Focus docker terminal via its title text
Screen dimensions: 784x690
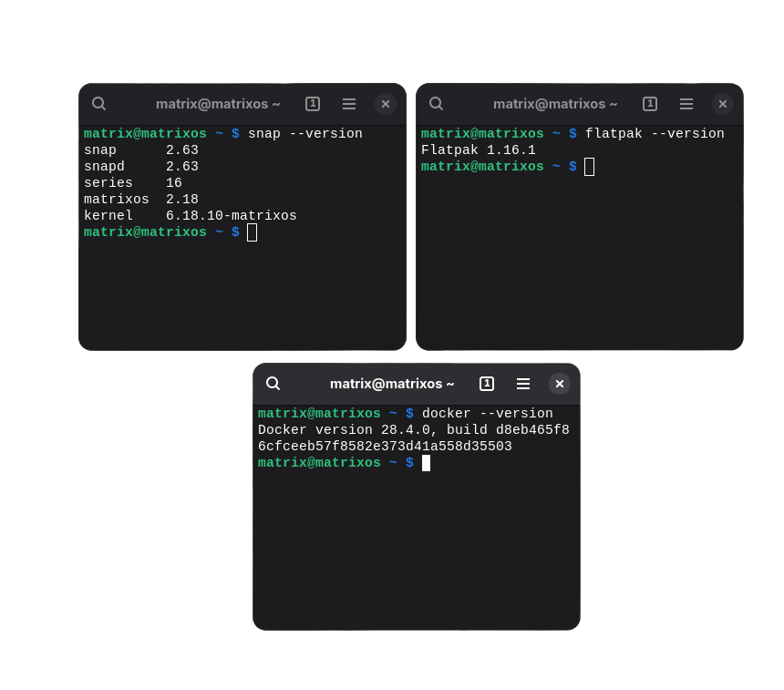pyautogui.click(x=392, y=384)
